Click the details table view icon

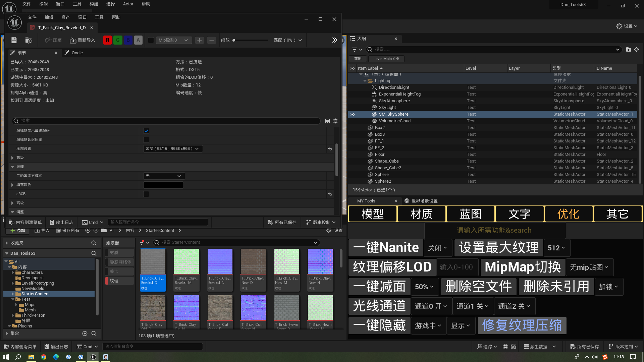coord(327,121)
